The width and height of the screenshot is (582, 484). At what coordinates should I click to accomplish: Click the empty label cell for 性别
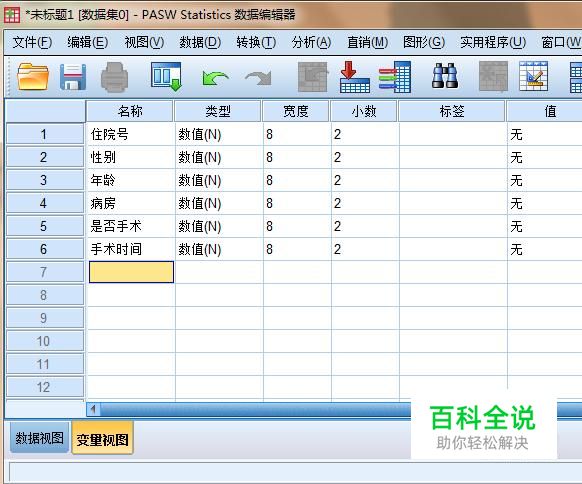[453, 157]
